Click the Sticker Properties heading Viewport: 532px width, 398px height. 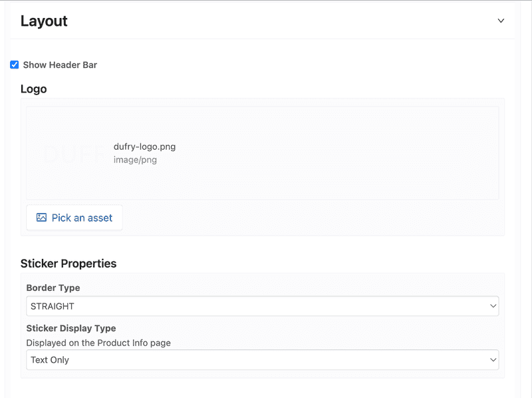pyautogui.click(x=68, y=264)
